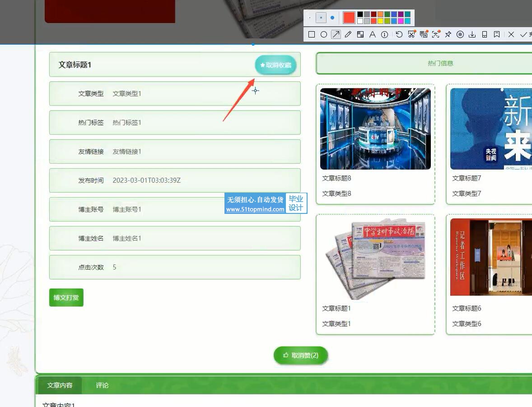Undo the last annotation
The width and height of the screenshot is (532, 407).
(399, 35)
